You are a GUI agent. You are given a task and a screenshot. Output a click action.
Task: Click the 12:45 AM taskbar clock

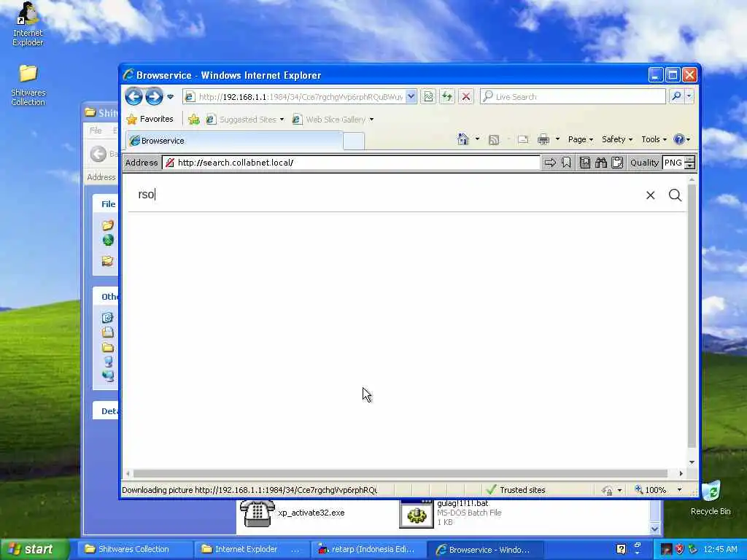[x=720, y=550]
